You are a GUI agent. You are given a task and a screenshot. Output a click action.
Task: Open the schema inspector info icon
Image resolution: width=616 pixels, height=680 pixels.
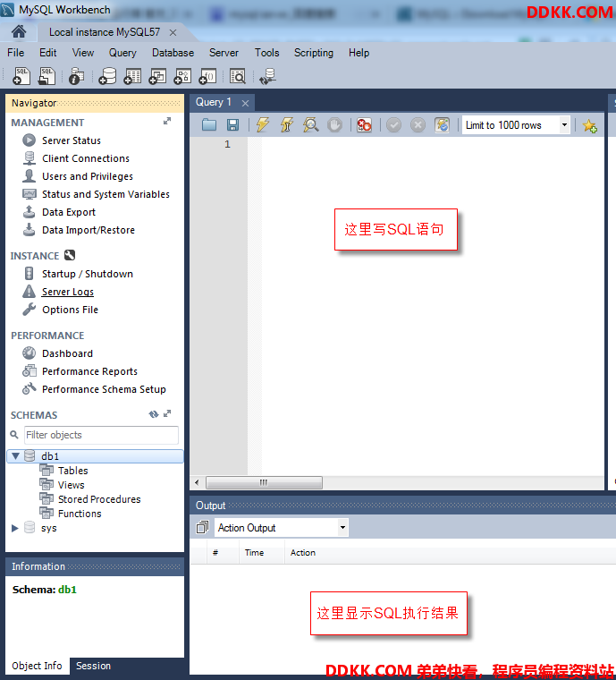(x=77, y=76)
